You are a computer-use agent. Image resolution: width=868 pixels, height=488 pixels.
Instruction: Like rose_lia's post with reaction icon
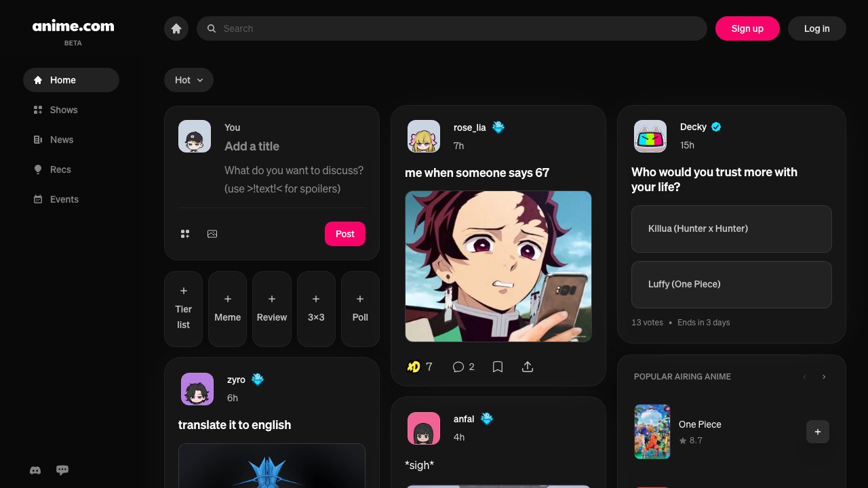point(414,367)
